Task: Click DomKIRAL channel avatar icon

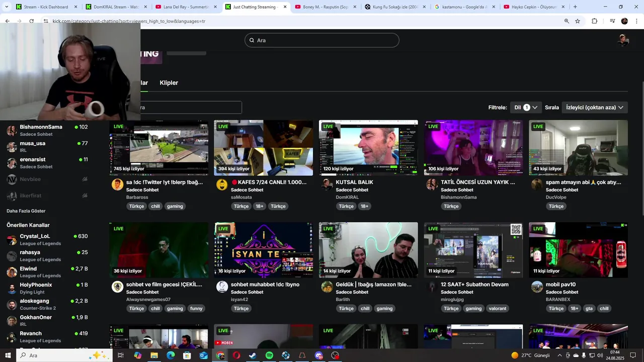Action: point(327,185)
